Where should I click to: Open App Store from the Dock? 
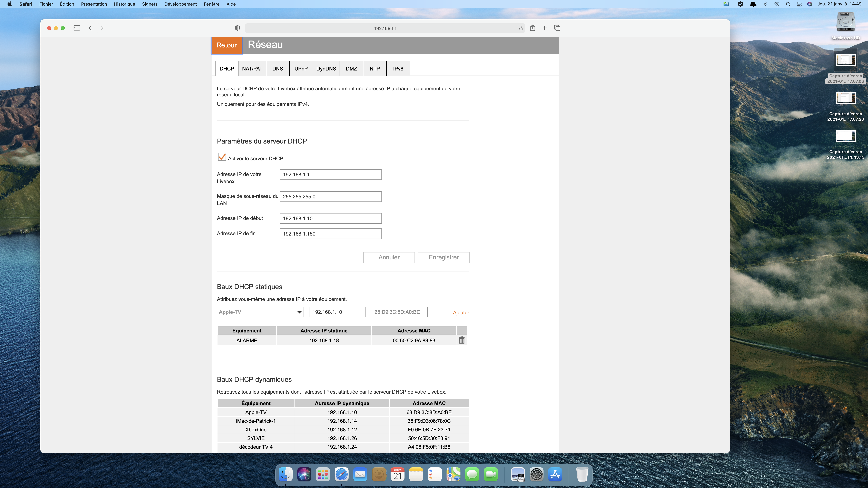[555, 474]
